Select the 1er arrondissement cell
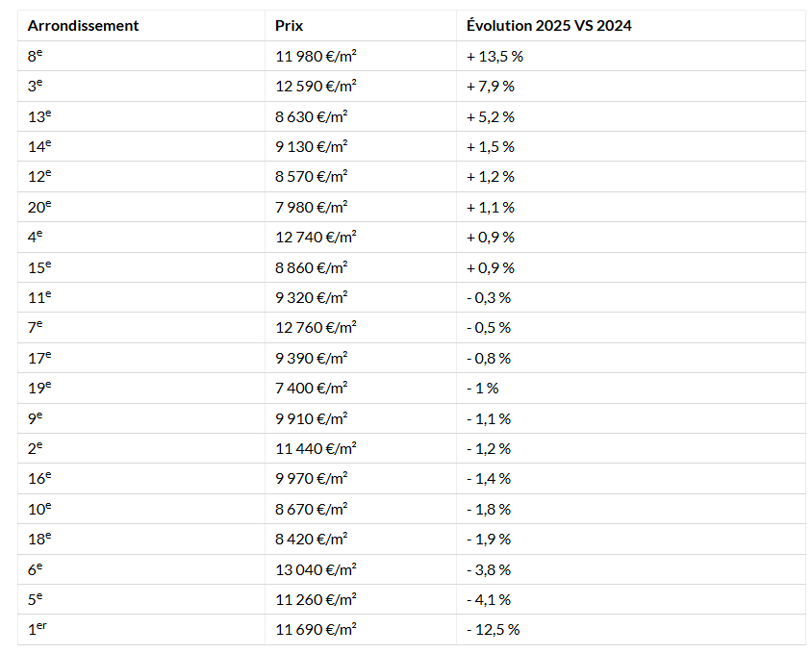812x654 pixels. point(38,630)
